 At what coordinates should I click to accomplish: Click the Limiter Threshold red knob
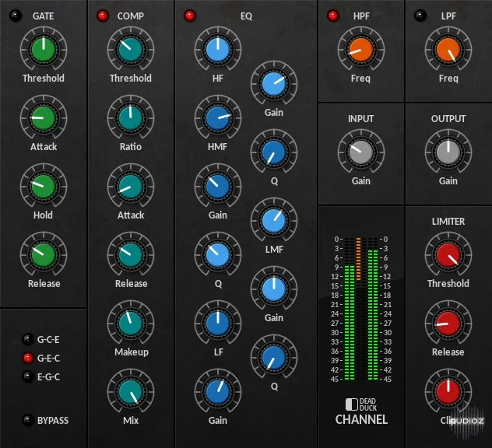[448, 255]
